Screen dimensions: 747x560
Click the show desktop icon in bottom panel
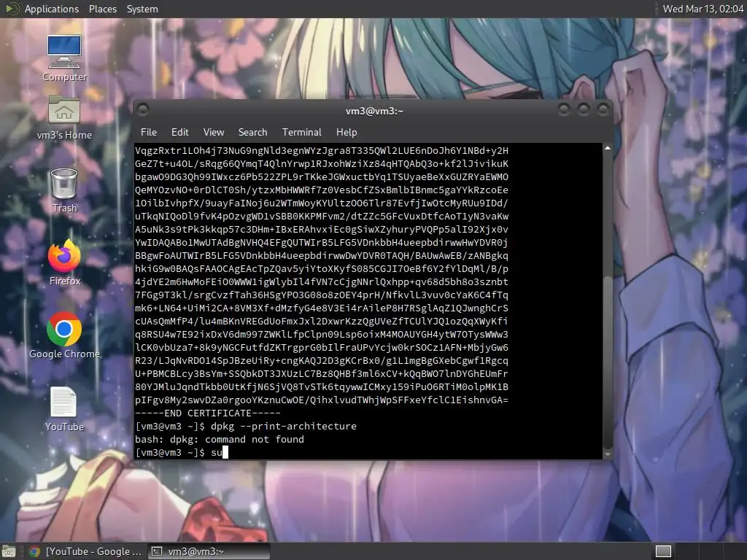point(9,551)
